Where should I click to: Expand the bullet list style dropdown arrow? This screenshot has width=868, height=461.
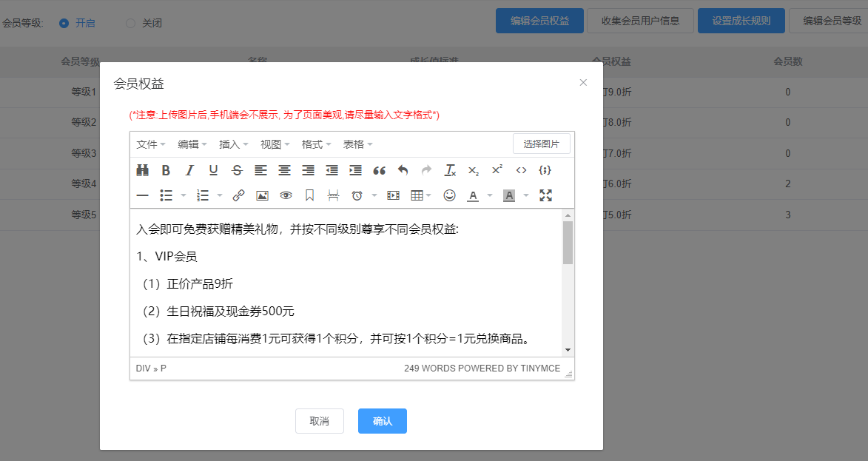click(x=184, y=195)
